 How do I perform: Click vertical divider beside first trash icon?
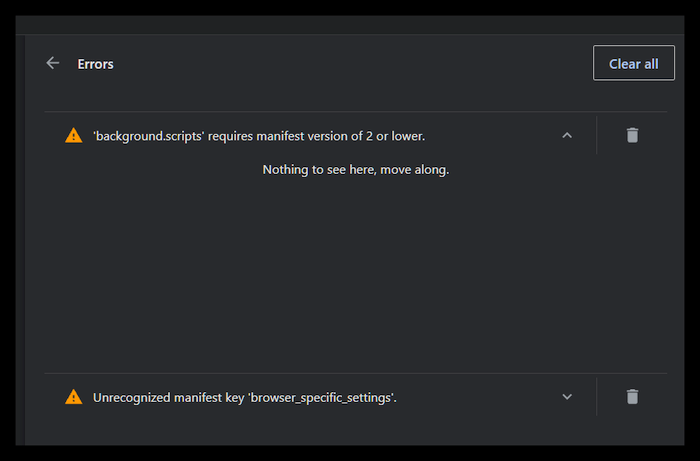click(x=597, y=135)
